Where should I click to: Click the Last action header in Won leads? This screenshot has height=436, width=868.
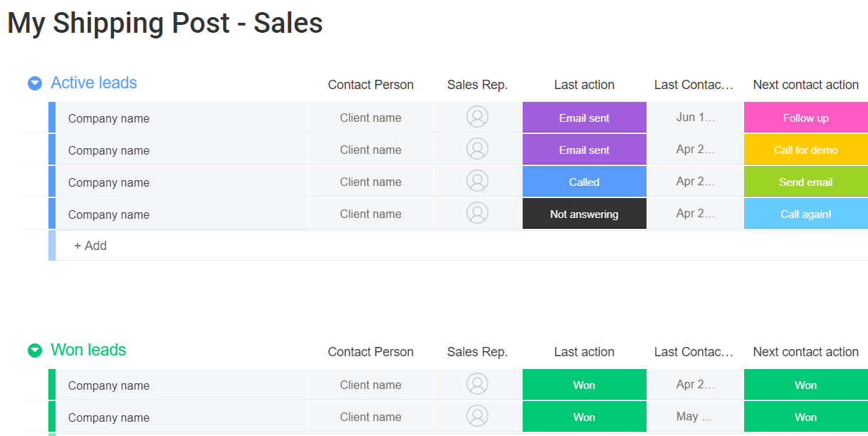point(585,352)
